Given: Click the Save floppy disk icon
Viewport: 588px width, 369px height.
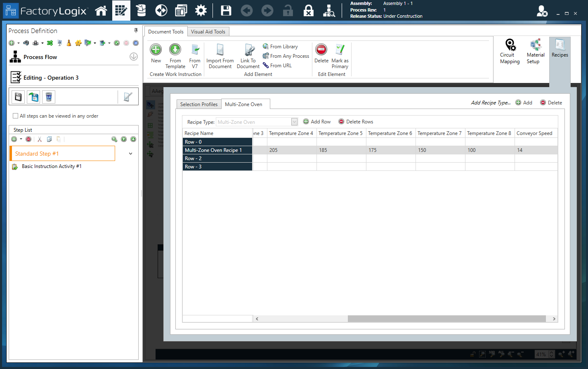Looking at the screenshot, I should pos(226,11).
